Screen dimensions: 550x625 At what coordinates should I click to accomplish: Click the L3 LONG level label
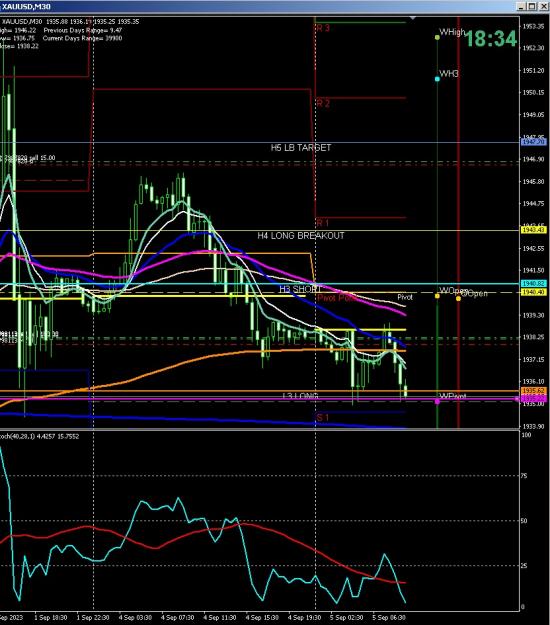[x=300, y=396]
